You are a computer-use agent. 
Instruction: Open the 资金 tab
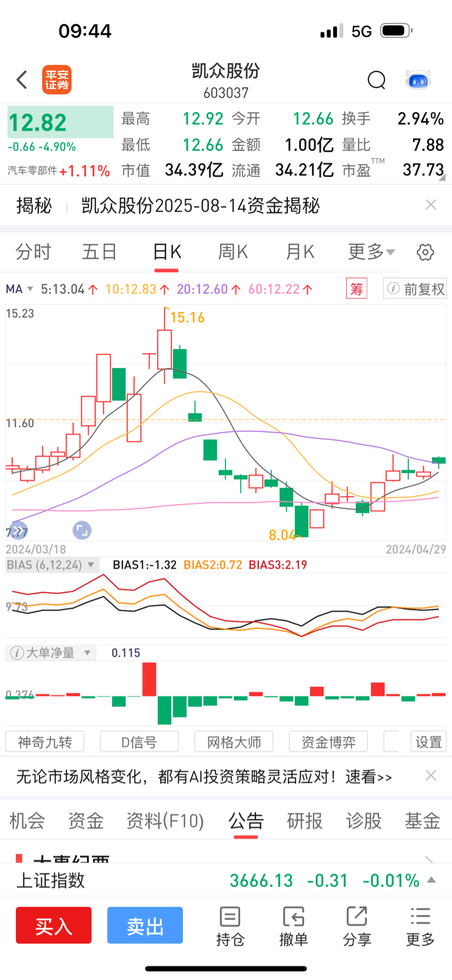pyautogui.click(x=86, y=820)
